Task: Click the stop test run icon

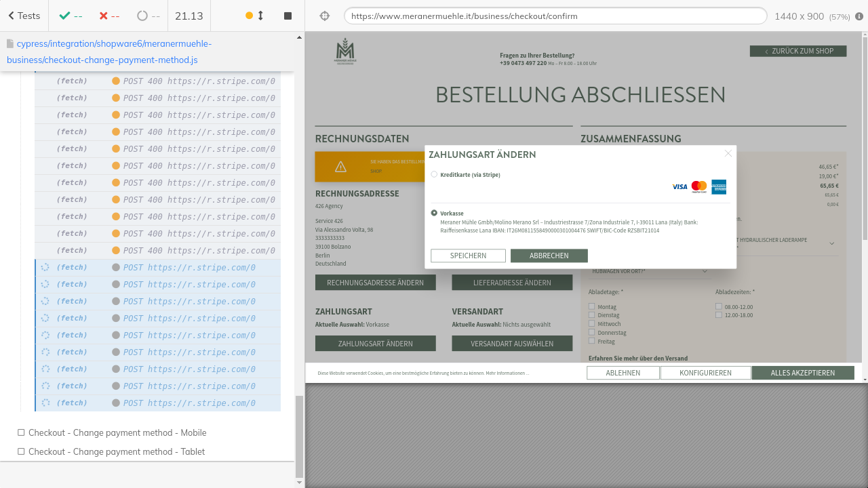Action: tap(288, 16)
